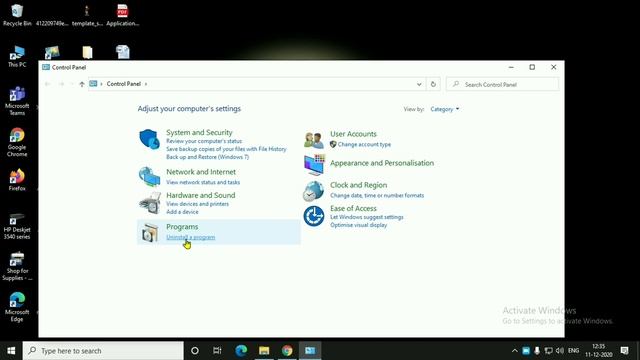This screenshot has height=360, width=640.
Task: Open Microsoft Edge from the taskbar
Action: click(x=241, y=350)
